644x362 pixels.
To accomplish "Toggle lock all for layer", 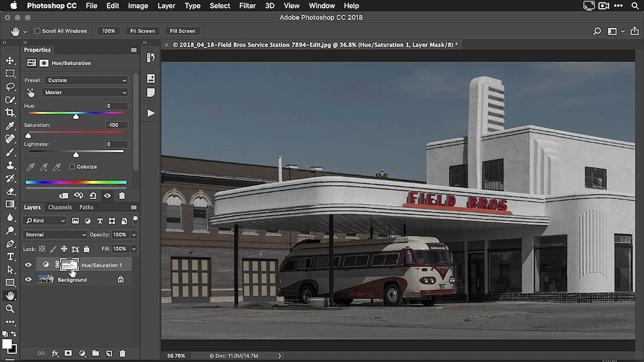I will point(87,249).
